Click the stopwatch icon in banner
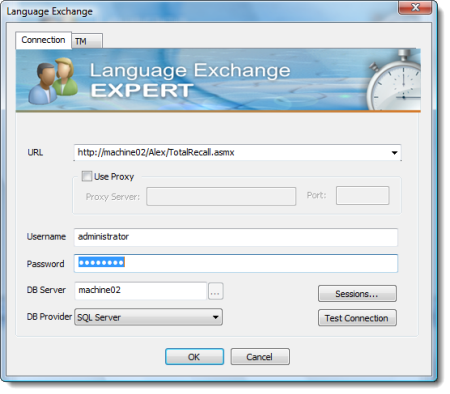The width and height of the screenshot is (450, 394). [x=394, y=80]
